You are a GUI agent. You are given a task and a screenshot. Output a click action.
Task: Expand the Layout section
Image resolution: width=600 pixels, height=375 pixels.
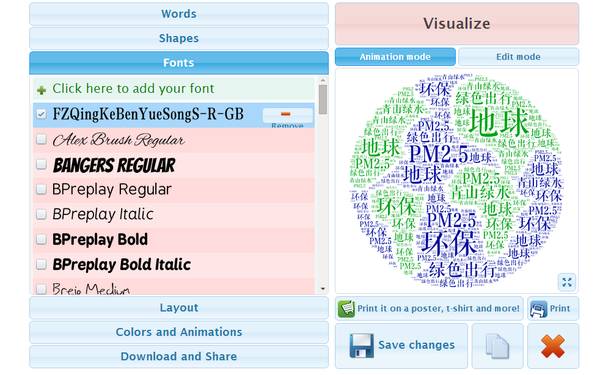coord(179,308)
